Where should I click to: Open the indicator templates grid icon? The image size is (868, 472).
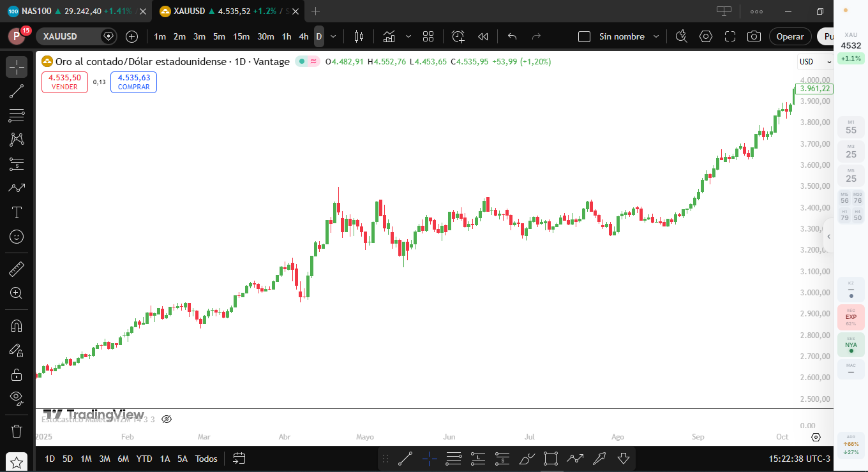click(x=428, y=36)
